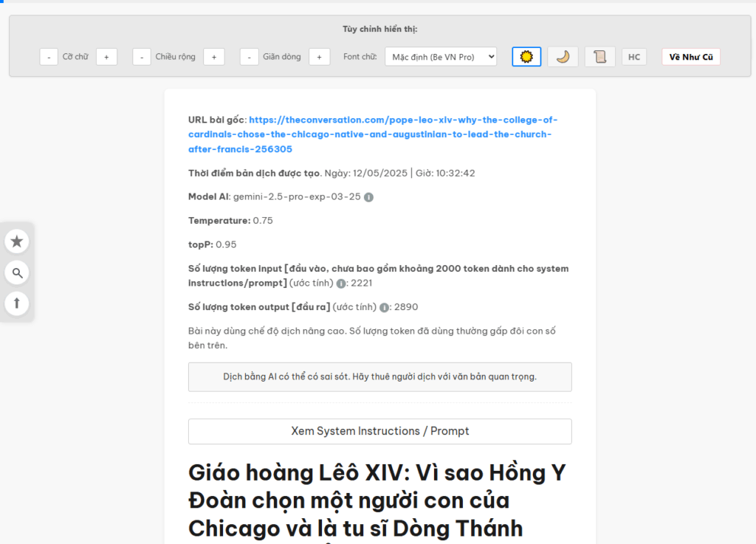The height and width of the screenshot is (544, 756).
Task: Click info icon next to Model AI
Action: point(368,197)
